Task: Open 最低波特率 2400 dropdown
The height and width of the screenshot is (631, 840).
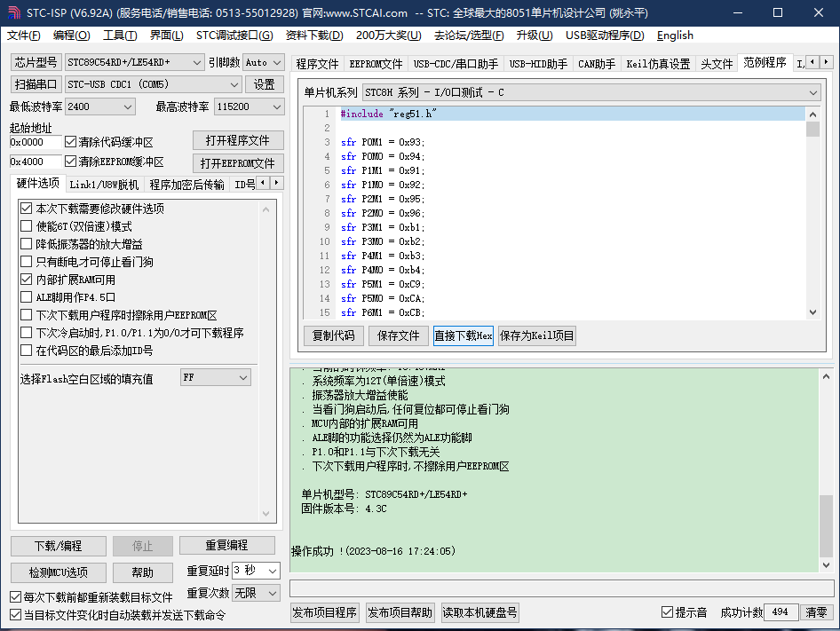Action: [100, 106]
